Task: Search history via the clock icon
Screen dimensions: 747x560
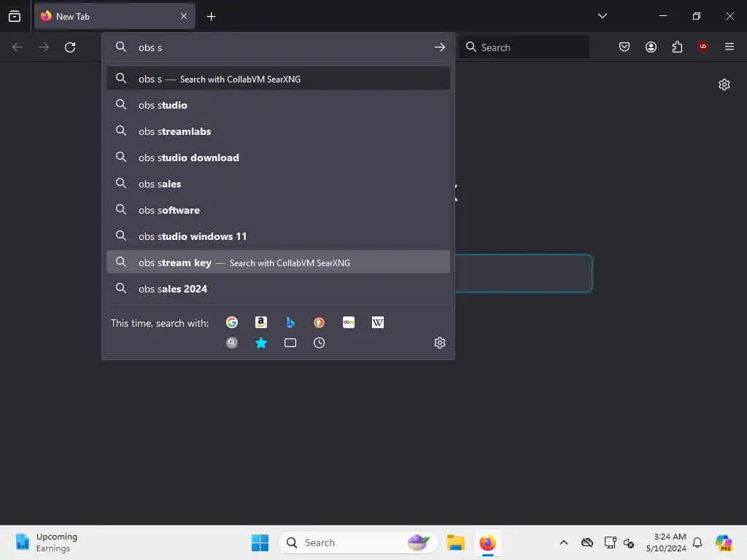Action: [x=320, y=343]
